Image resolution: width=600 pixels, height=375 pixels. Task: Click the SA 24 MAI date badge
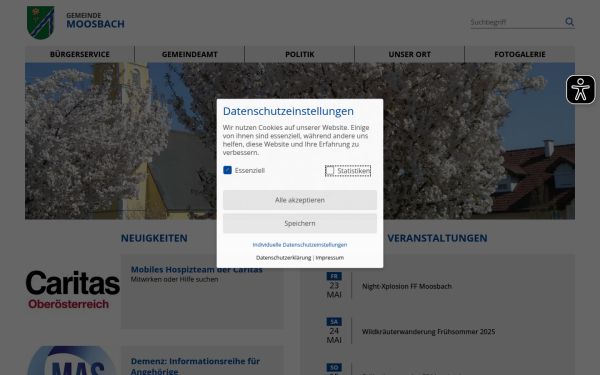point(334,331)
